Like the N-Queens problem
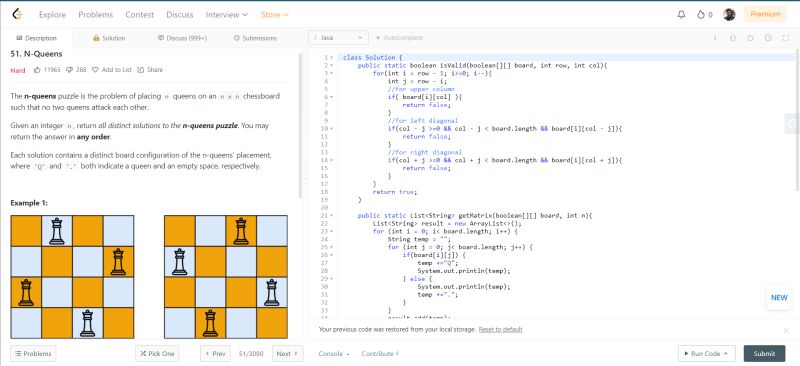Image resolution: width=800 pixels, height=366 pixels. click(x=37, y=70)
